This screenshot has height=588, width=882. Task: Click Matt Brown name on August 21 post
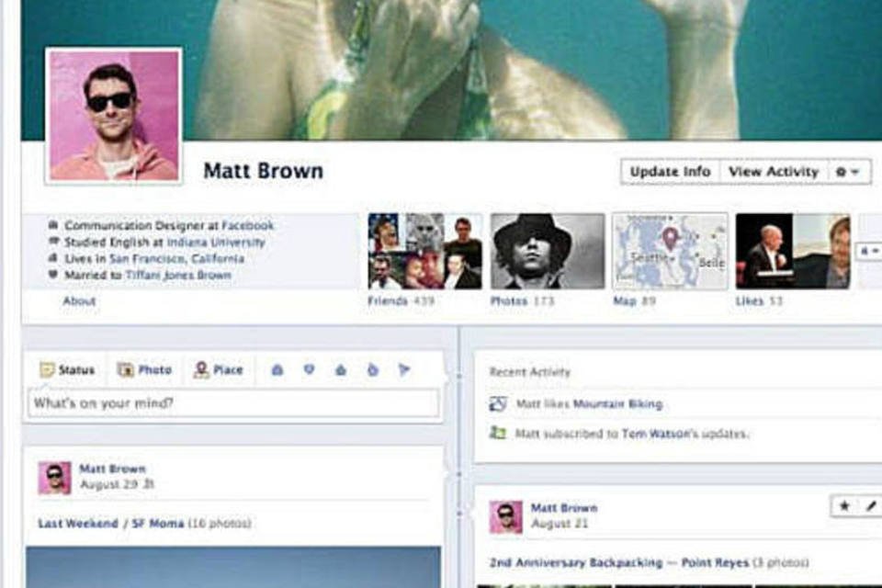coord(564,507)
